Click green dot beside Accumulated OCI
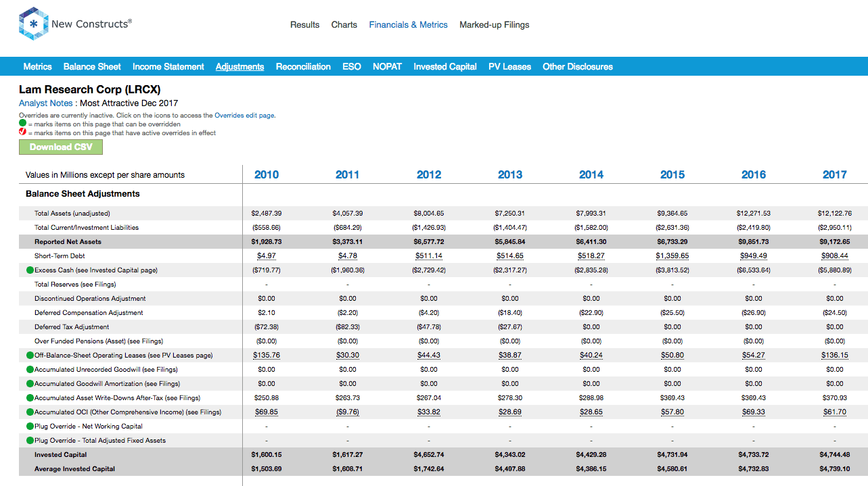 [30, 412]
